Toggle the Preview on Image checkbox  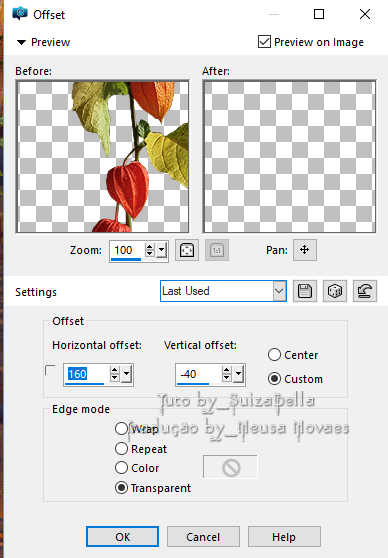[264, 42]
